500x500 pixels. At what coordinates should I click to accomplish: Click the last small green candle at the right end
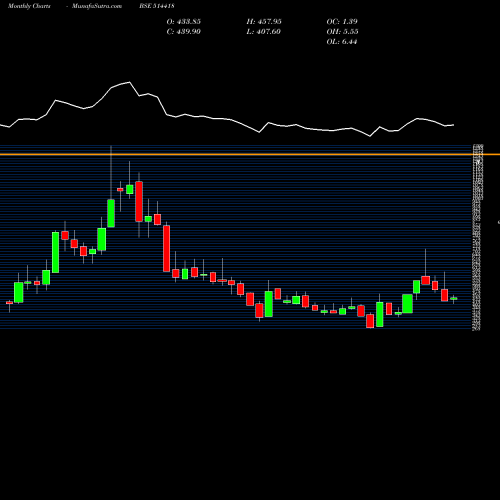pos(454,299)
